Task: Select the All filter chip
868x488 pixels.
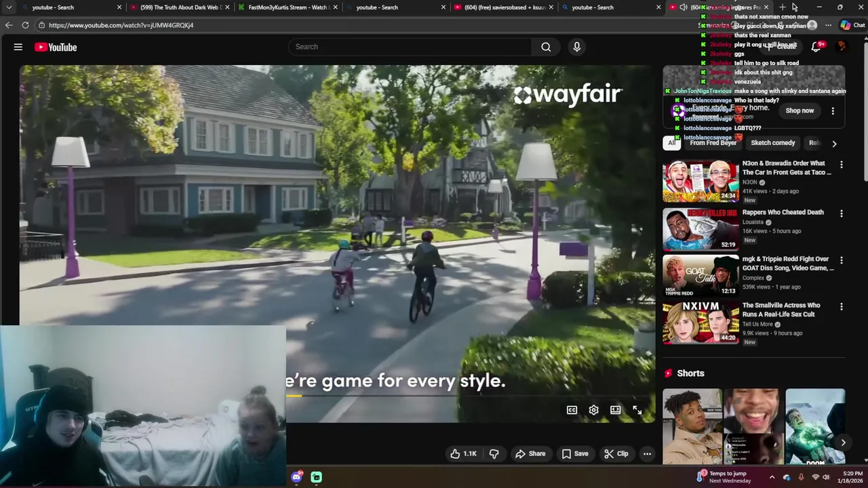Action: (671, 143)
